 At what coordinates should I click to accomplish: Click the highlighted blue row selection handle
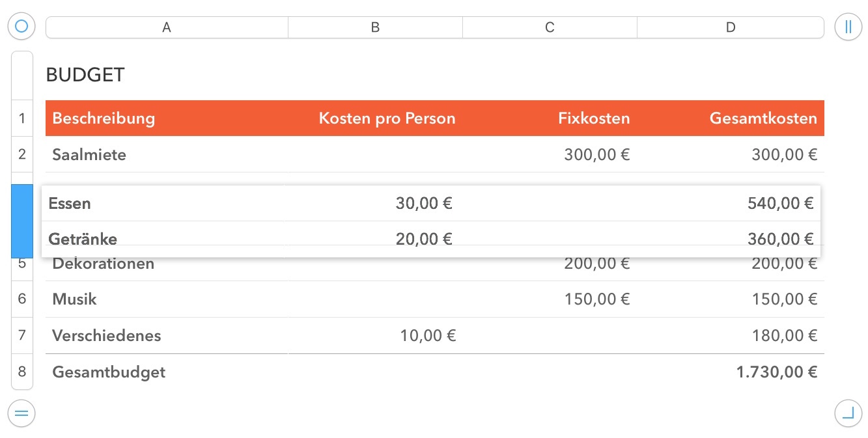coord(22,221)
